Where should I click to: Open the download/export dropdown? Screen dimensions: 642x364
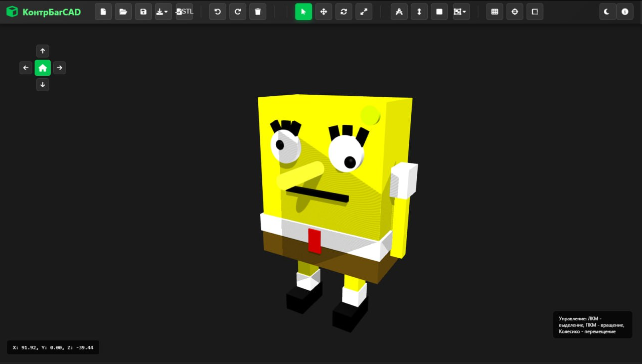[x=164, y=12]
